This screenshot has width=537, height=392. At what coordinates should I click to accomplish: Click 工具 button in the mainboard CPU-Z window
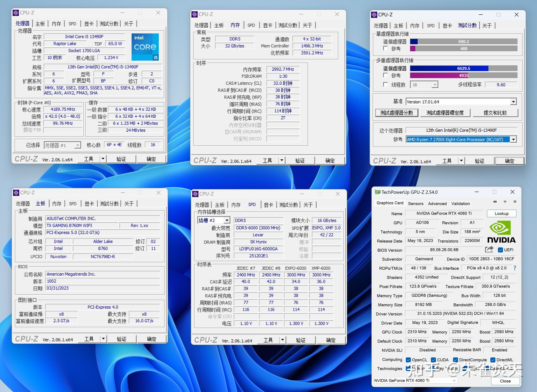(x=89, y=339)
